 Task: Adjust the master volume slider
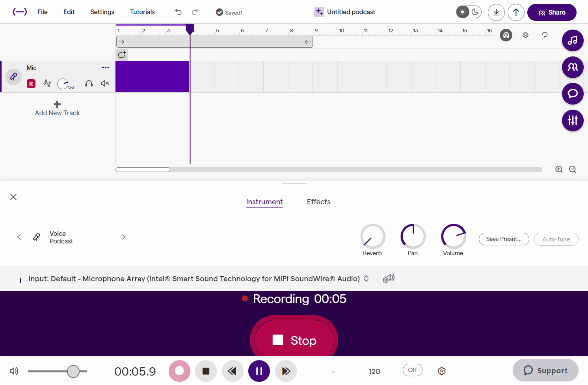[58, 371]
